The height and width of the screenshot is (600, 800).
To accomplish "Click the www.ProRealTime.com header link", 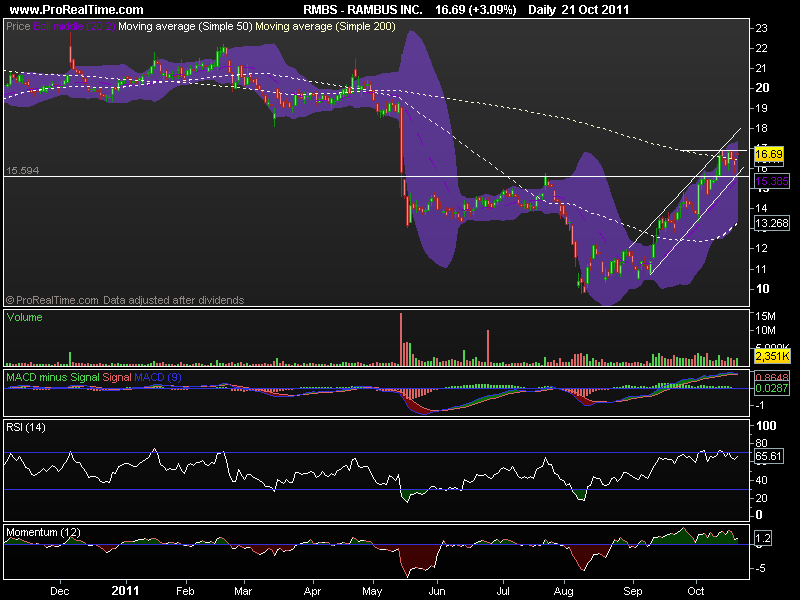I will [x=77, y=9].
